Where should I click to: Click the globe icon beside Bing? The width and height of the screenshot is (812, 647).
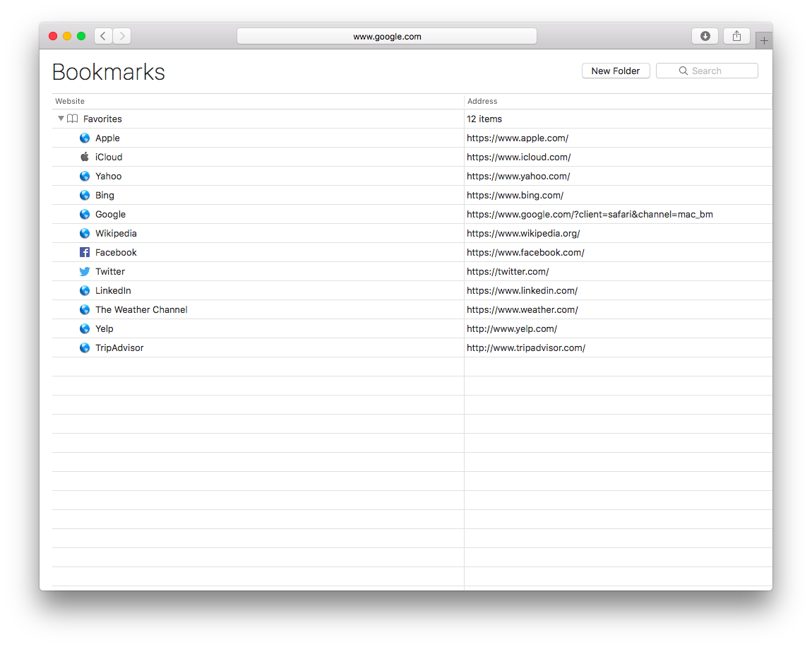[x=85, y=195]
